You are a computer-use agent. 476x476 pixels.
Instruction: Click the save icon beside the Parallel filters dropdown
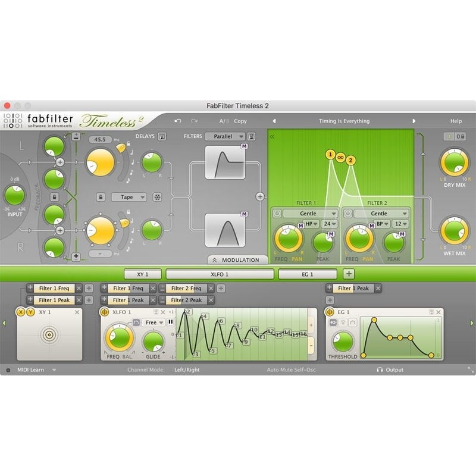tap(252, 136)
